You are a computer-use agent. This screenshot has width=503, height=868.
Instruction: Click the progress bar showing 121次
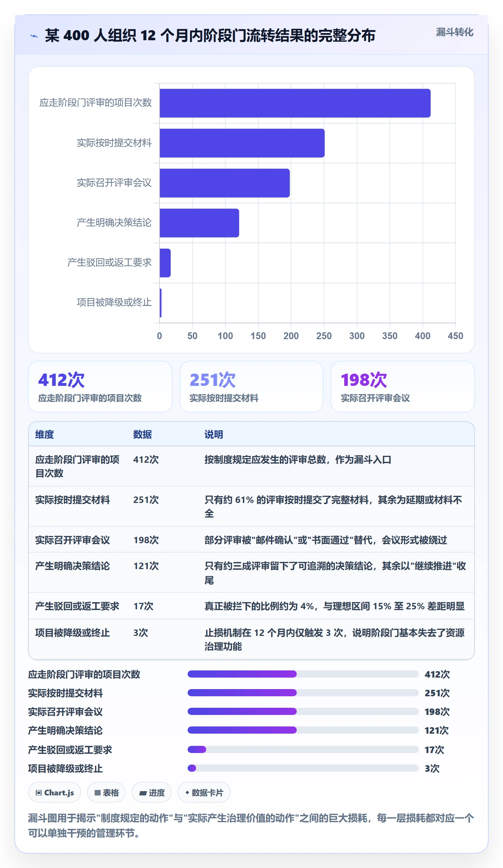pos(303,730)
